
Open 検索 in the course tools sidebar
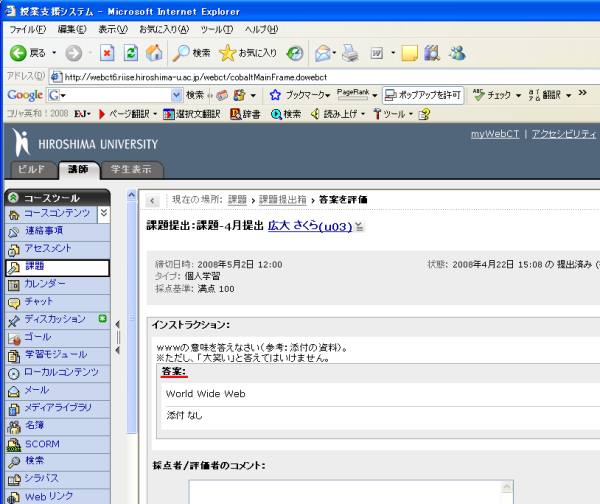[34, 460]
